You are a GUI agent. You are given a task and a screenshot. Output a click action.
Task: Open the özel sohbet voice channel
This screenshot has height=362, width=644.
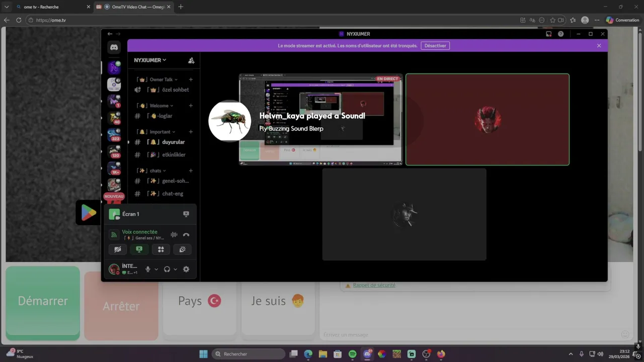[x=164, y=89]
